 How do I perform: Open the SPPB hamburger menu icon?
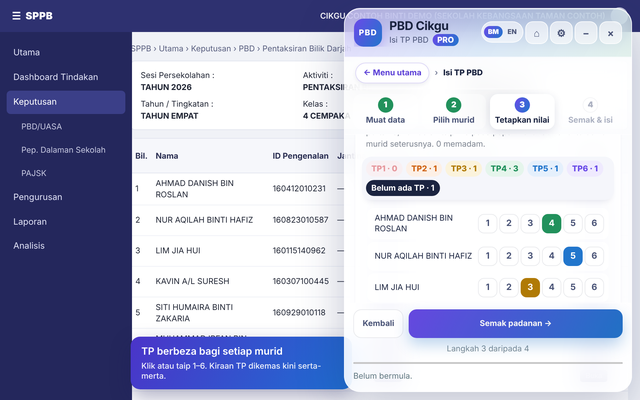[x=16, y=16]
